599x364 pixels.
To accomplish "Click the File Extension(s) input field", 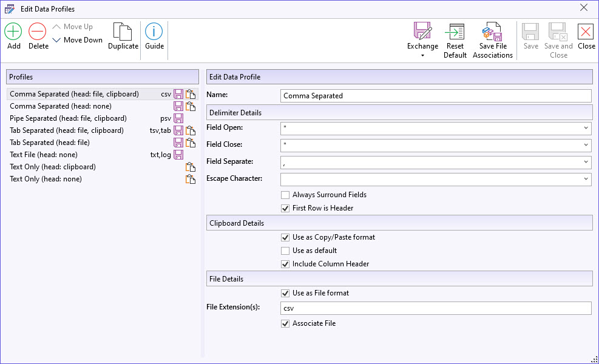I will (436, 308).
